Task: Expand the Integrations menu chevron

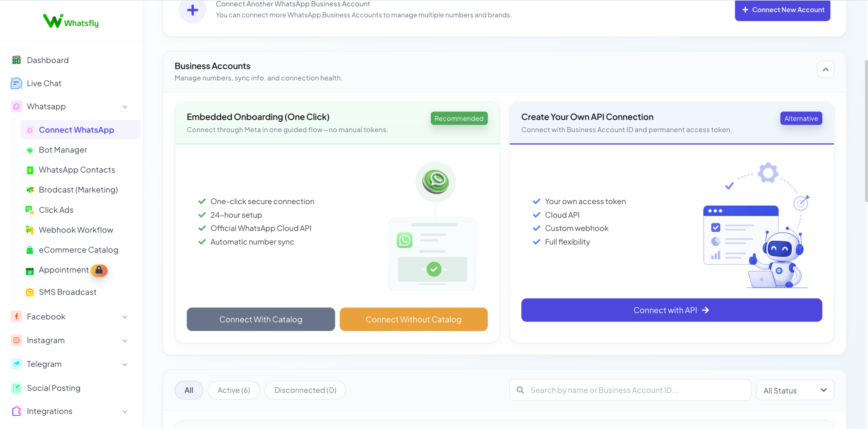Action: tap(125, 412)
